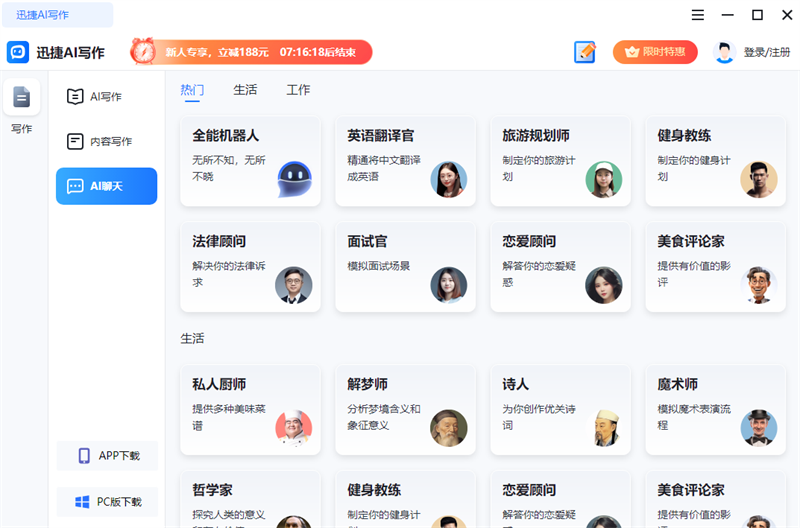Click the notepad edit icon in header
The height and width of the screenshot is (528, 800).
[x=585, y=52]
